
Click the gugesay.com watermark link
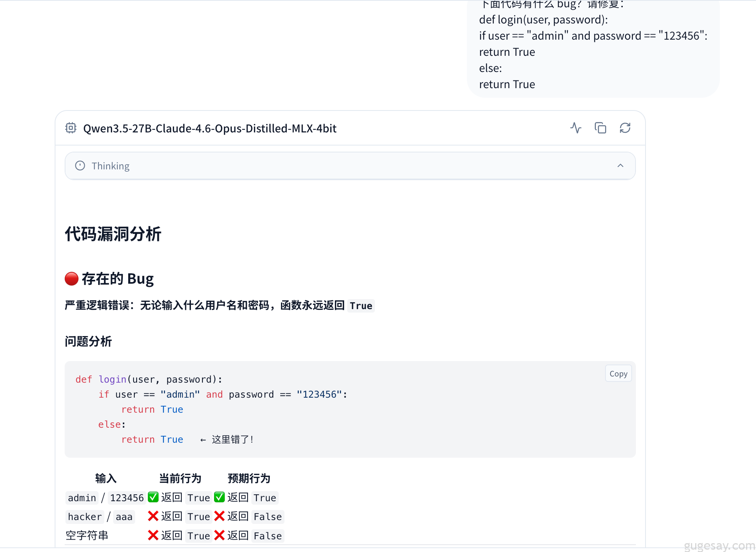coord(719,545)
